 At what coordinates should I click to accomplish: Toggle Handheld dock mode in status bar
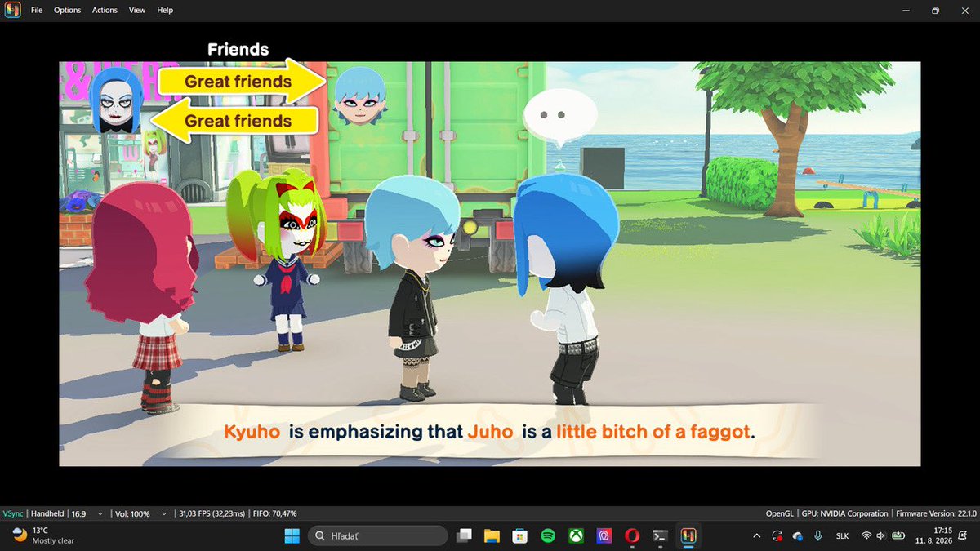(47, 513)
